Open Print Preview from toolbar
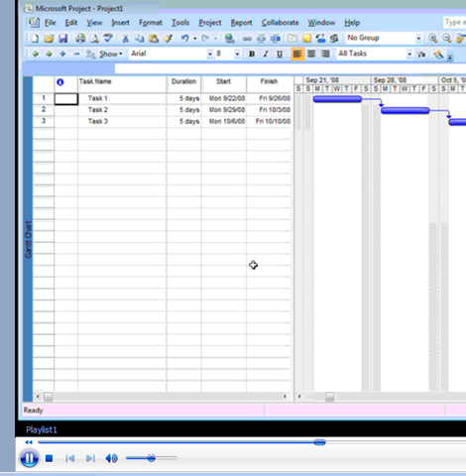 coord(94,39)
